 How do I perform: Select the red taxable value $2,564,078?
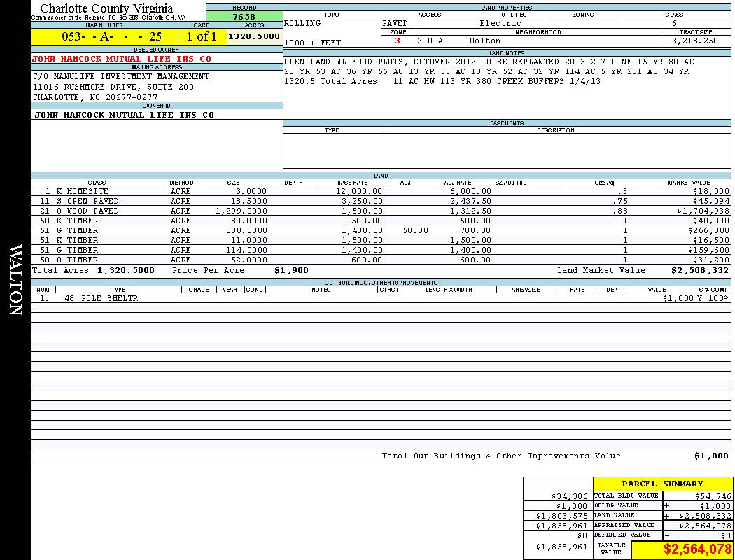click(x=697, y=549)
